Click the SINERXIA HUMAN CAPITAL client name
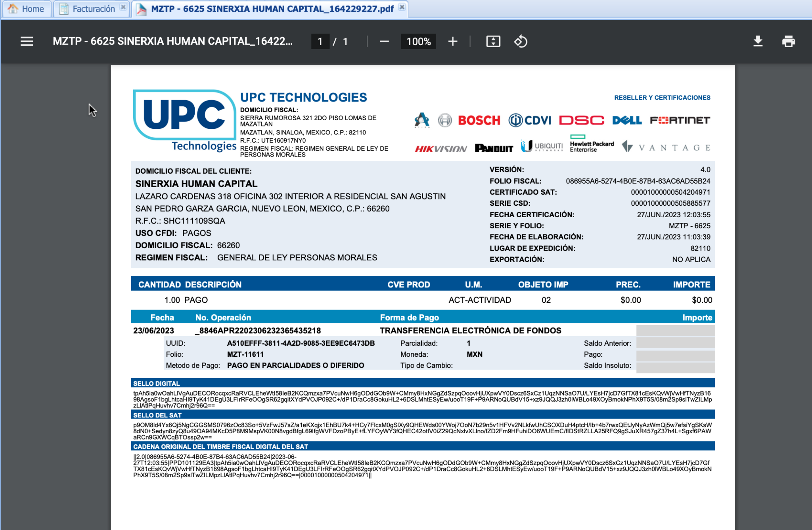 (196, 184)
